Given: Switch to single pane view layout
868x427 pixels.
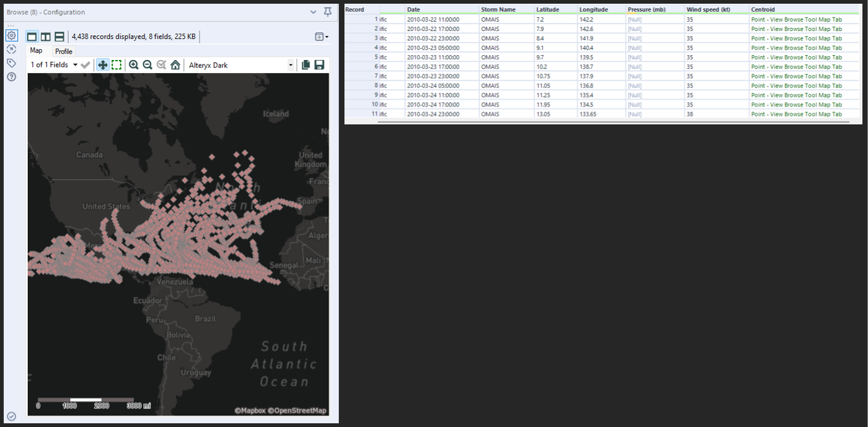Looking at the screenshot, I should coord(32,37).
